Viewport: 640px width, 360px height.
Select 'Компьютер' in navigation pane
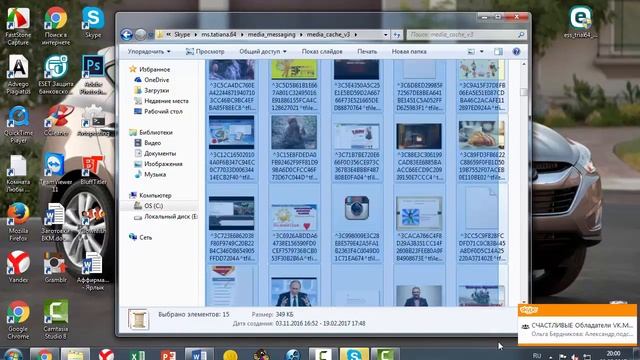pos(155,196)
